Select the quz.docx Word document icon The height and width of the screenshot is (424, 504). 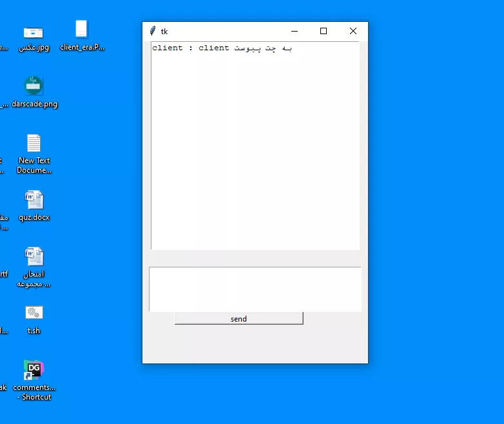(x=34, y=206)
